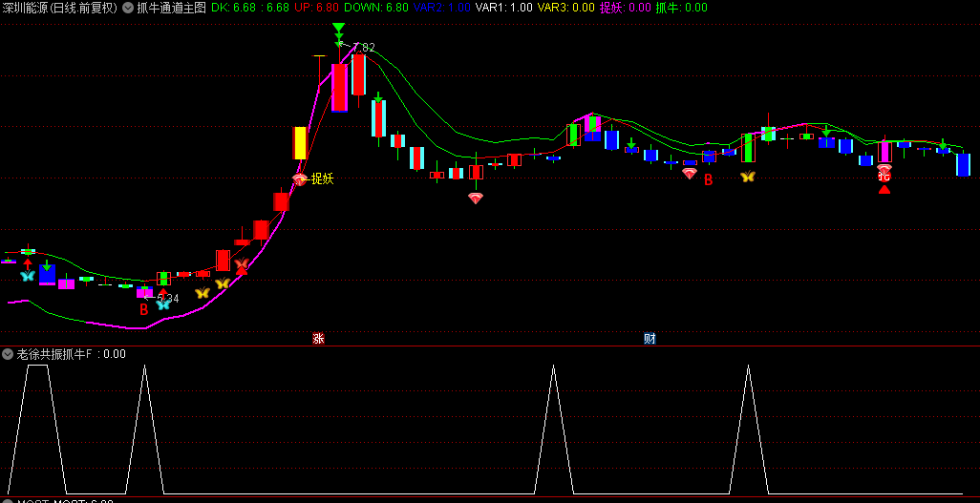Select the yellow candlestick in the rally
This screenshot has height=503, width=980.
click(x=300, y=143)
